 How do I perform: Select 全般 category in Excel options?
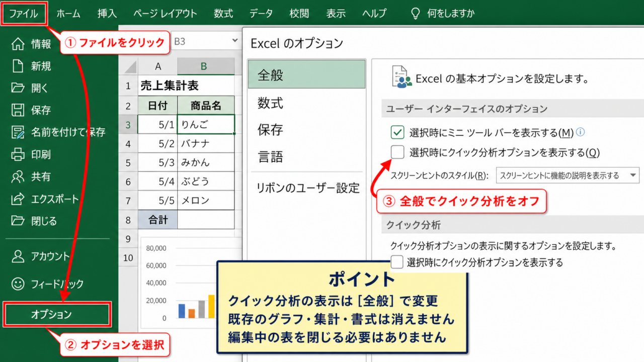[306, 74]
